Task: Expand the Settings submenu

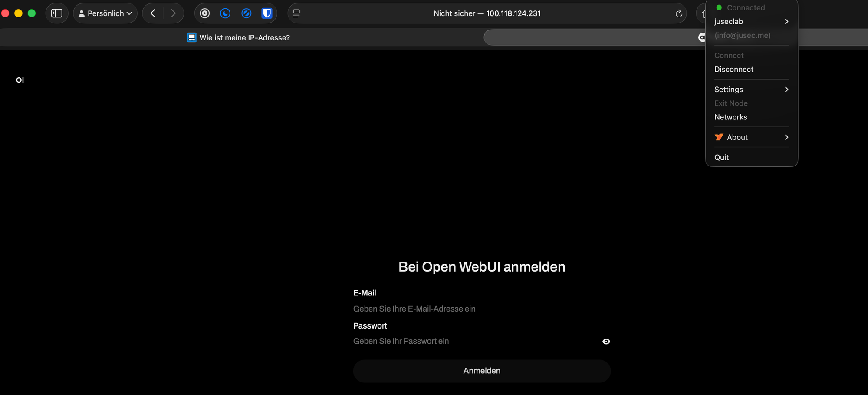Action: point(751,90)
